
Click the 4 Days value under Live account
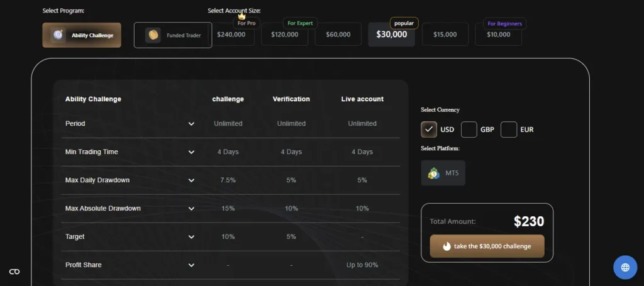tap(362, 152)
